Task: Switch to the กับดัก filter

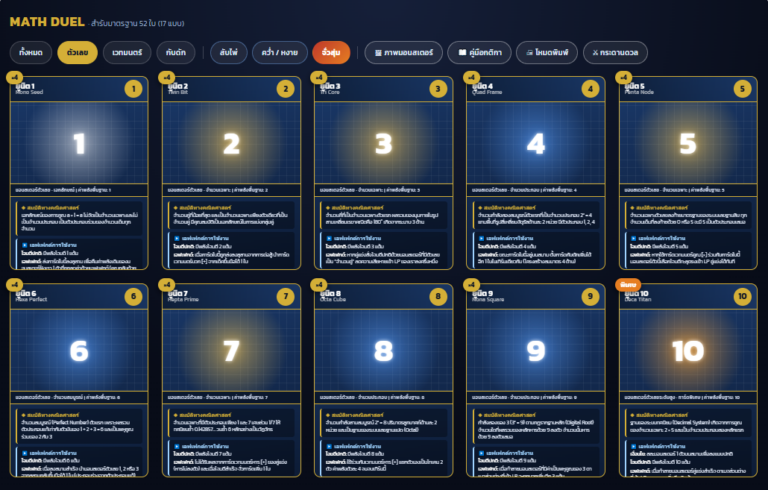Action: (x=176, y=52)
